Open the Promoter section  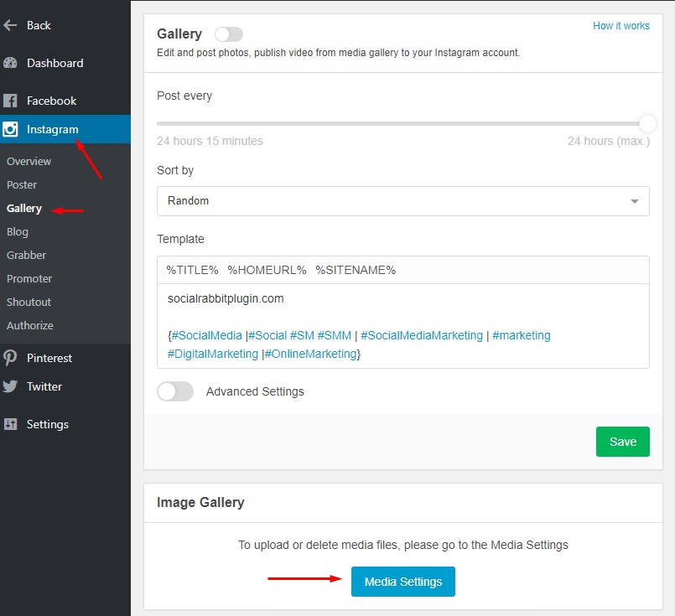31,278
